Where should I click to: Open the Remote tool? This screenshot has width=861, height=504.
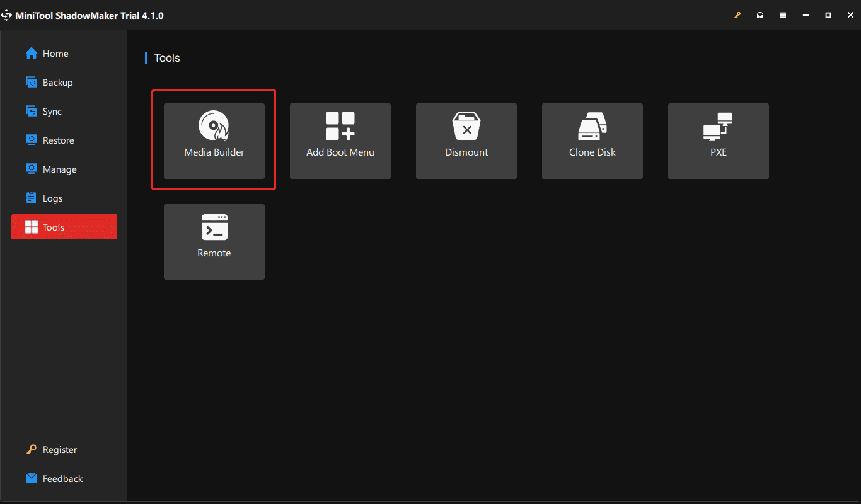[214, 242]
